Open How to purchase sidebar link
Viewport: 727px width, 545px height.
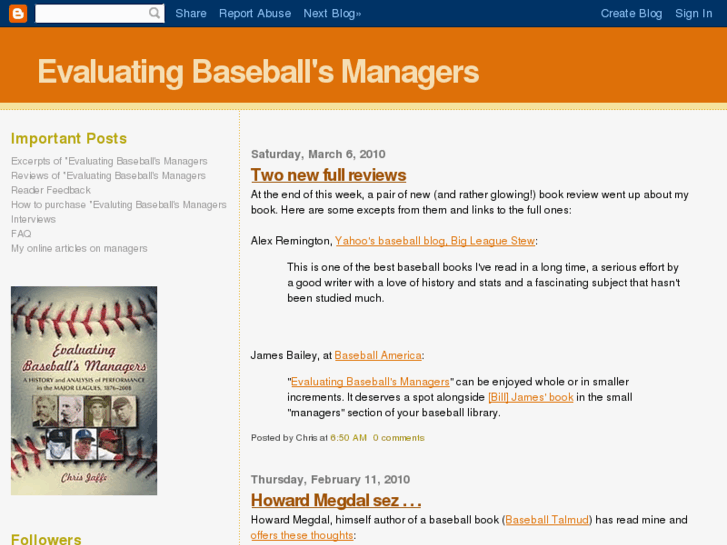pos(119,205)
